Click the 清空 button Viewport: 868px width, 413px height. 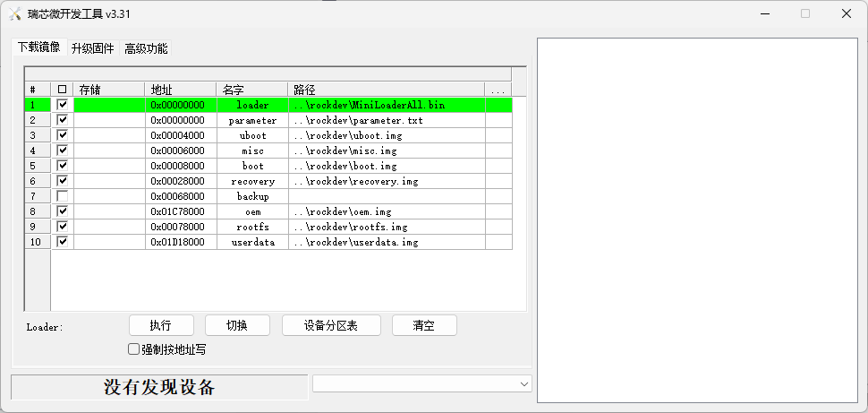tap(424, 325)
